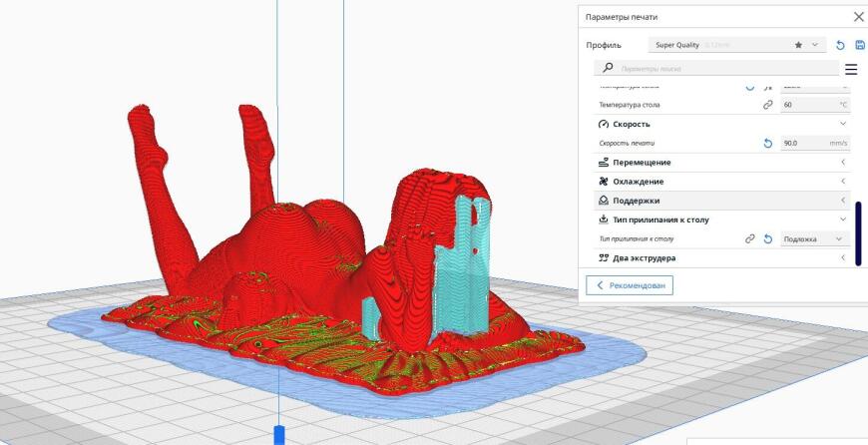Expand the Поддержки section
This screenshot has height=445, width=868.
click(x=843, y=201)
